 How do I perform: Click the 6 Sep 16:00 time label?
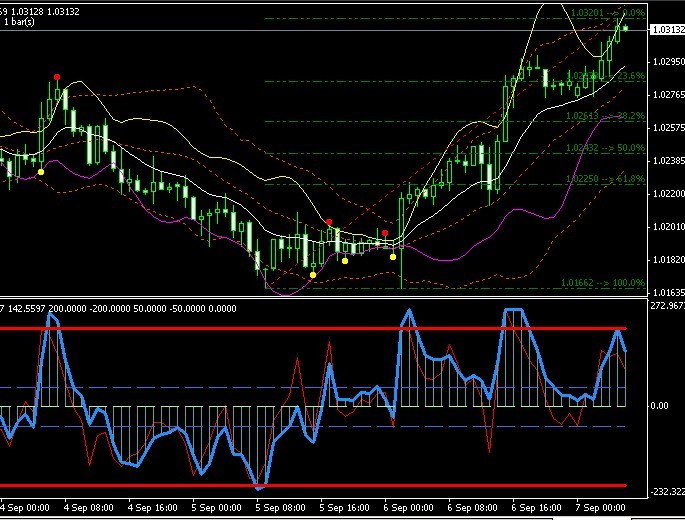tap(536, 508)
